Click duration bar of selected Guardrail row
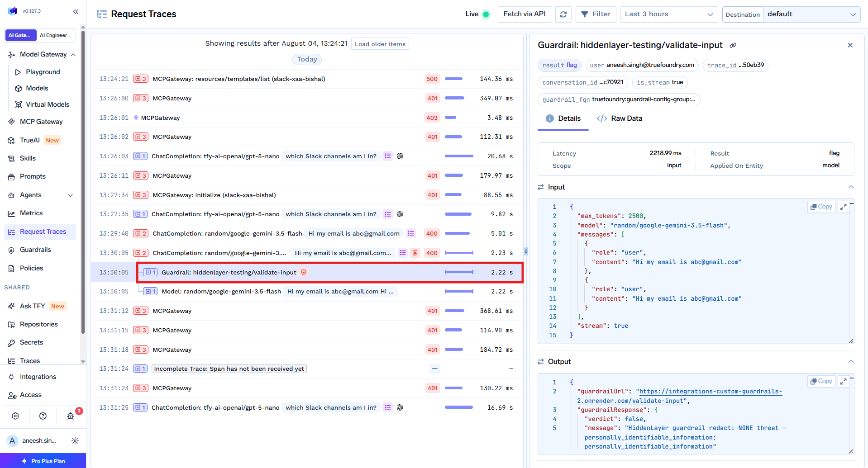The width and height of the screenshot is (868, 468). click(459, 272)
